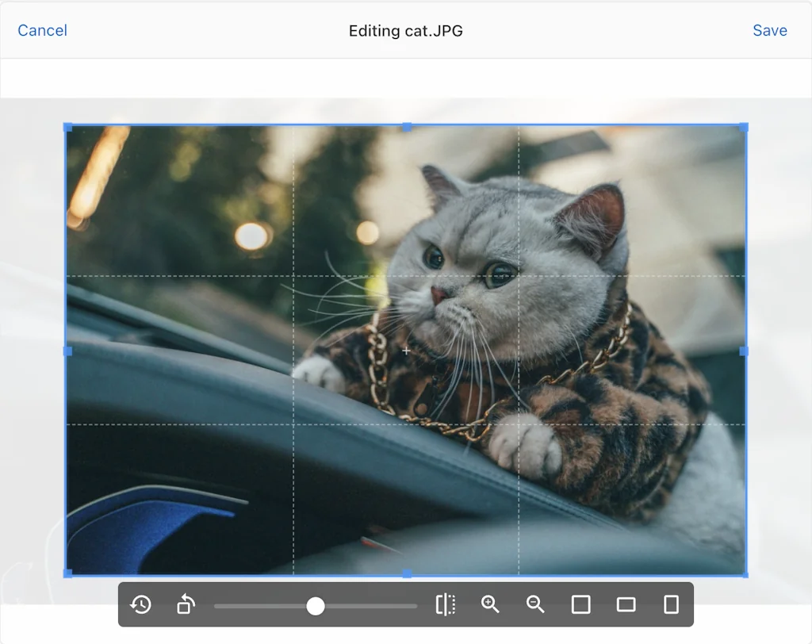Select the landscape crop preset

(x=626, y=604)
